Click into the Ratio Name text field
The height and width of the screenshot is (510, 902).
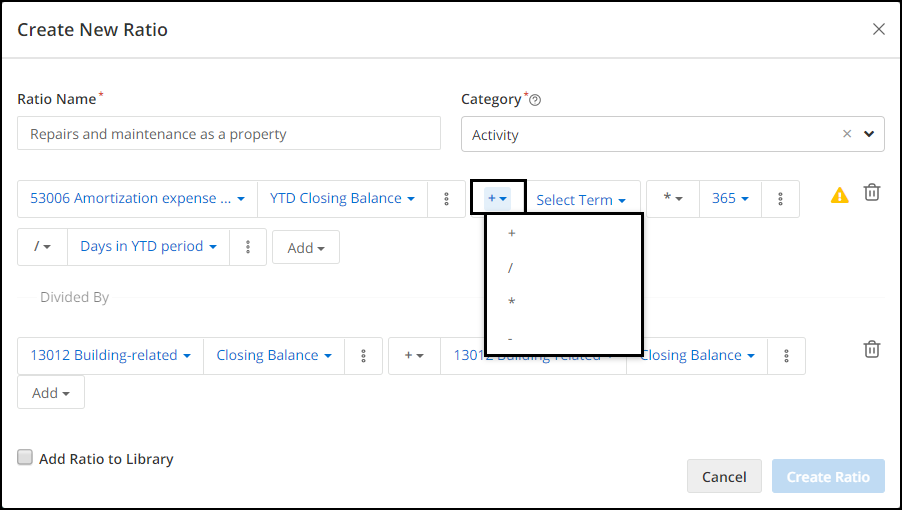[x=229, y=133]
